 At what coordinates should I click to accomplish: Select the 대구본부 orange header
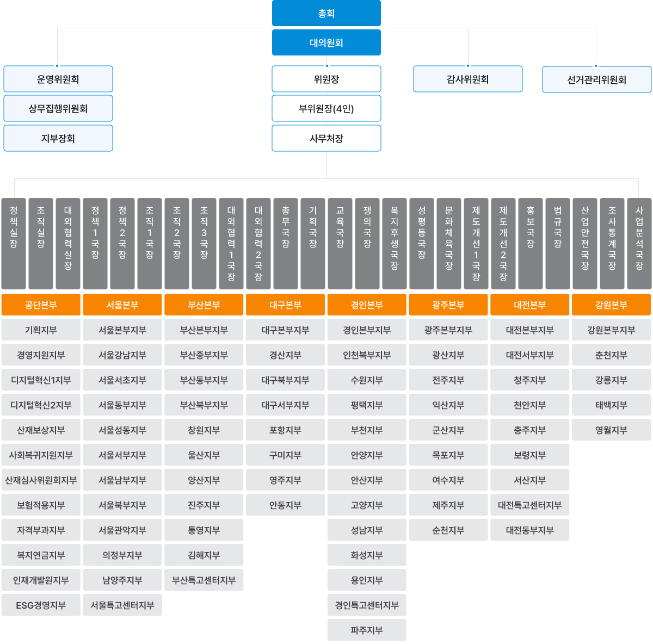click(x=285, y=305)
